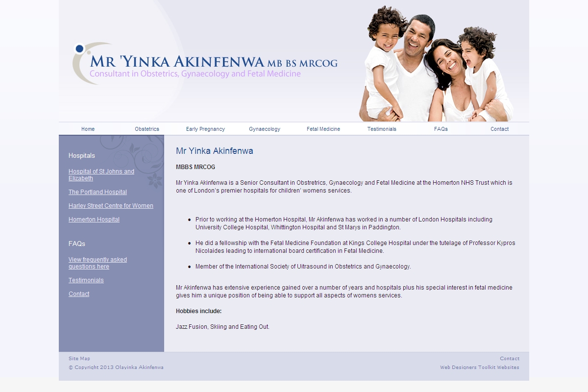This screenshot has width=588, height=392.
Task: Open the Testimonials navigation item
Action: (x=382, y=129)
